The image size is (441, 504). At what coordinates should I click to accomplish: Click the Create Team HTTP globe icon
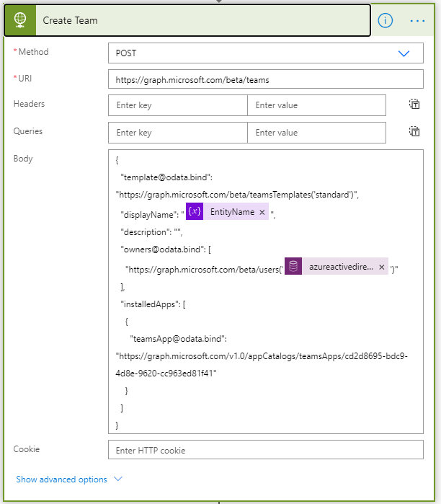pyautogui.click(x=20, y=20)
